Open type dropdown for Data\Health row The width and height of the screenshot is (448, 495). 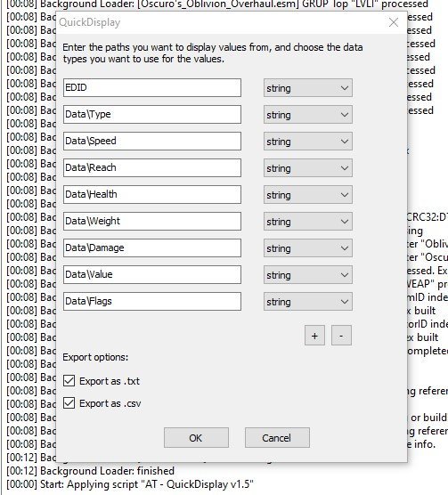308,194
